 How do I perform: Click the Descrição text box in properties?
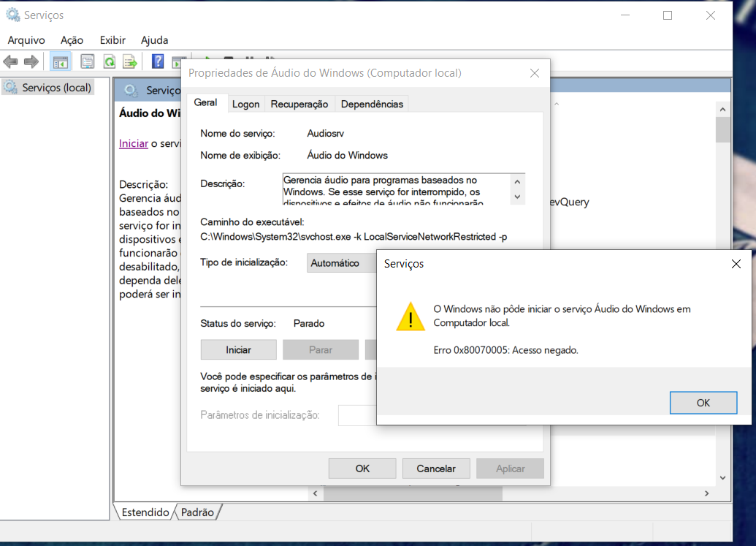point(397,189)
